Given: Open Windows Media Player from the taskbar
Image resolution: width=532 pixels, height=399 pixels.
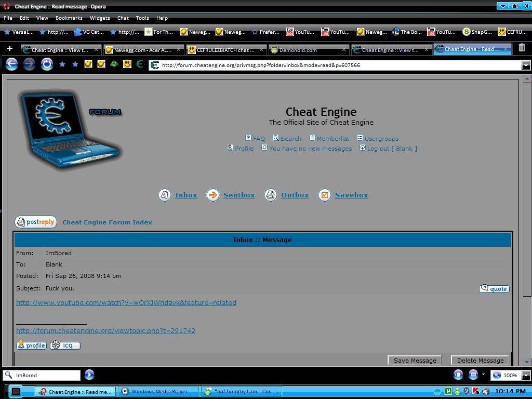Looking at the screenshot, I should (x=158, y=392).
